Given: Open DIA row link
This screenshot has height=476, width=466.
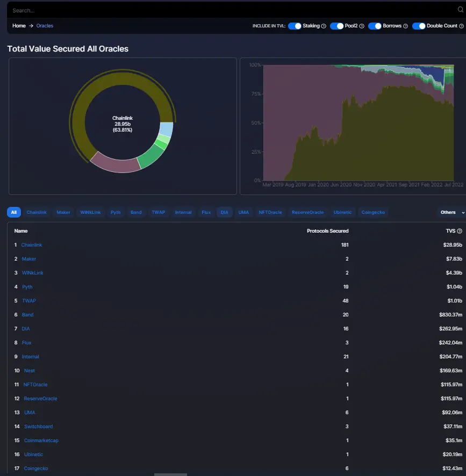Looking at the screenshot, I should (x=26, y=329).
